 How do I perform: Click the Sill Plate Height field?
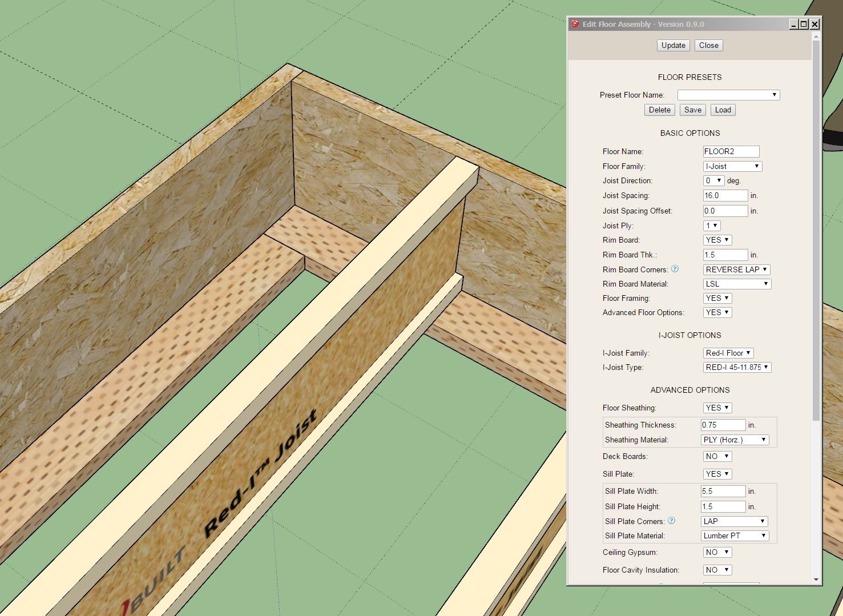723,506
